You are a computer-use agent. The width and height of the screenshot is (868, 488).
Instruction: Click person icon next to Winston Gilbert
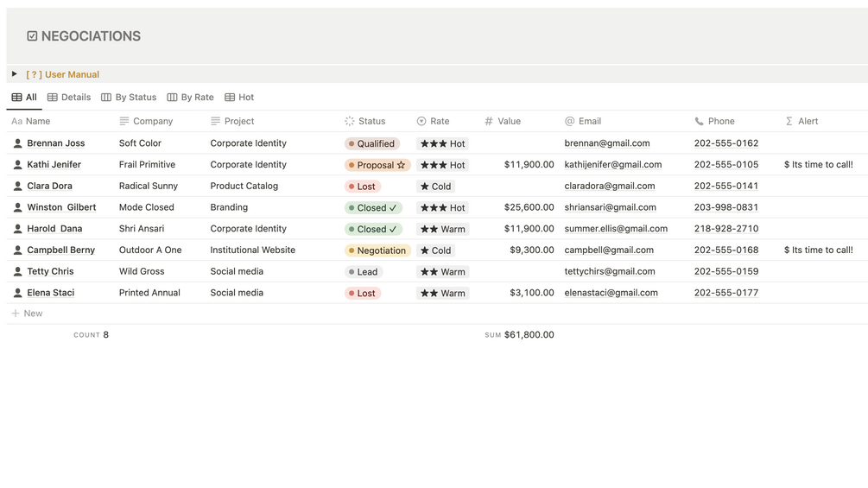click(x=18, y=207)
